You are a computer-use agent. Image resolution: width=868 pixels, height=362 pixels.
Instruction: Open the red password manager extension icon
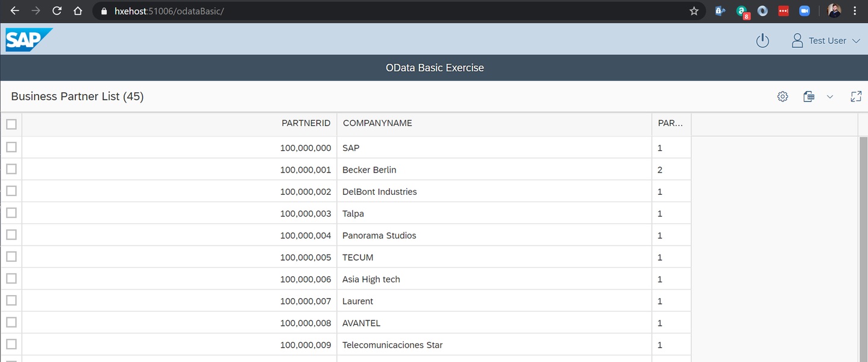tap(783, 11)
